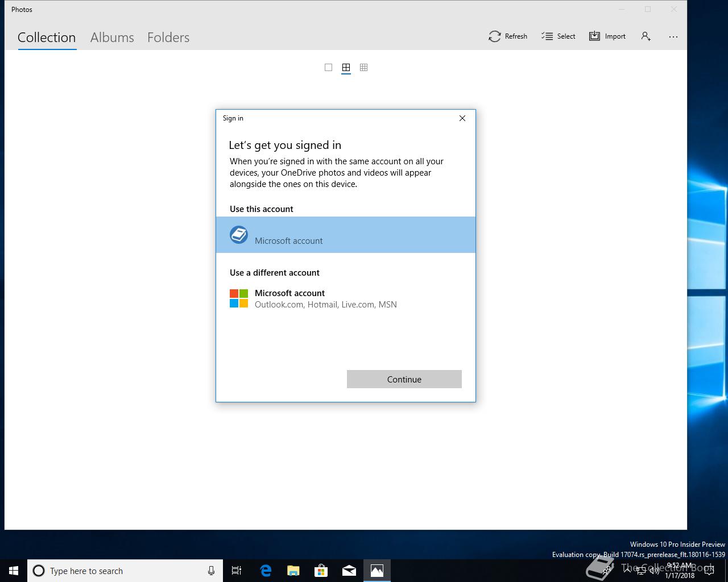
Task: Activate the Cortana microphone icon
Action: [x=211, y=571]
